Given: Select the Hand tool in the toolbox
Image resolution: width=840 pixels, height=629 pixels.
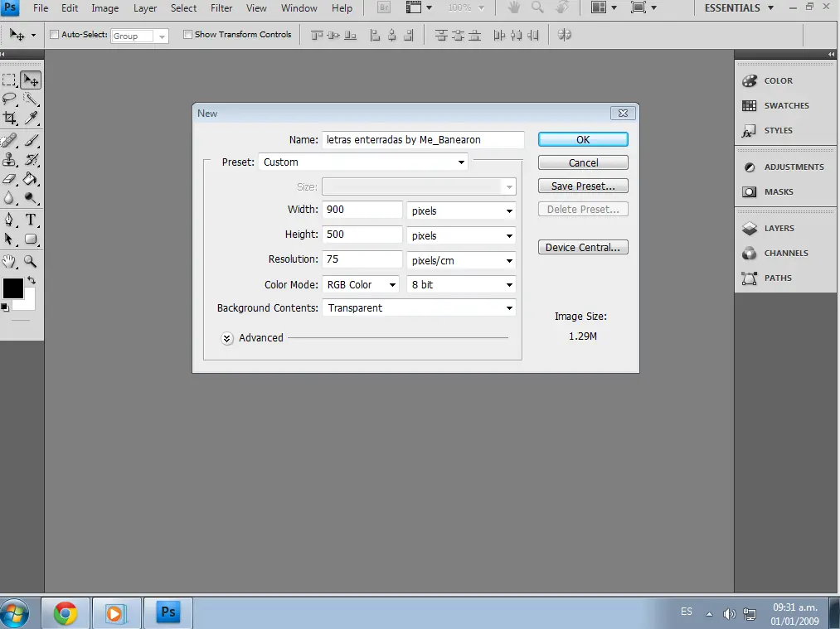Looking at the screenshot, I should [9, 262].
